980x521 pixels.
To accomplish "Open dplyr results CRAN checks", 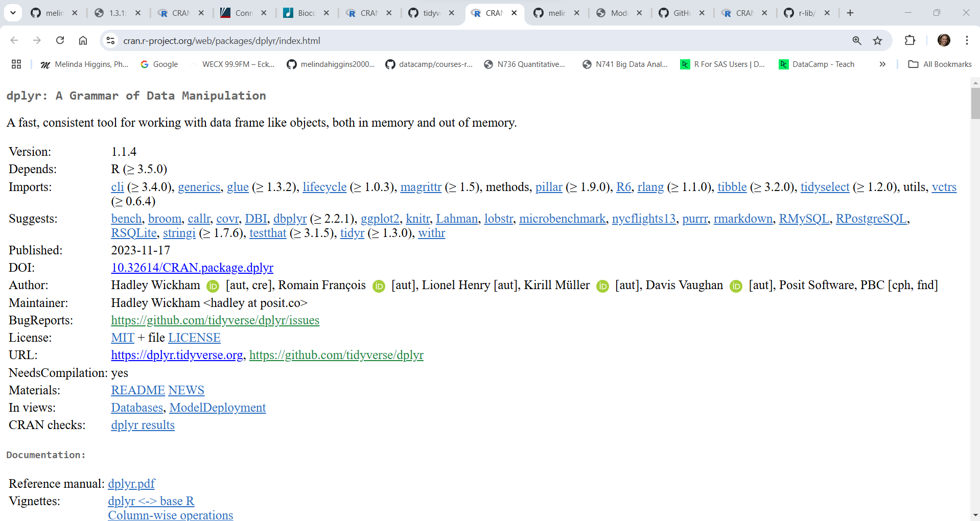I will click(143, 425).
